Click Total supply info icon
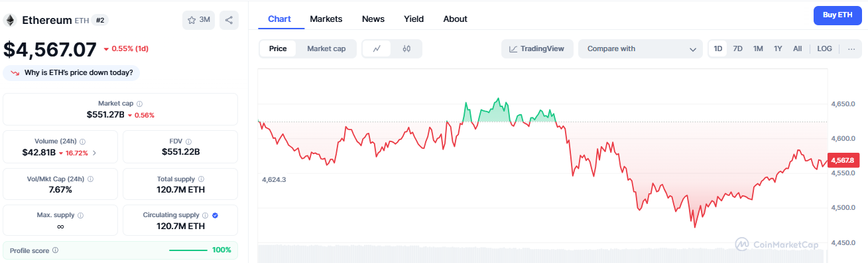 click(201, 179)
